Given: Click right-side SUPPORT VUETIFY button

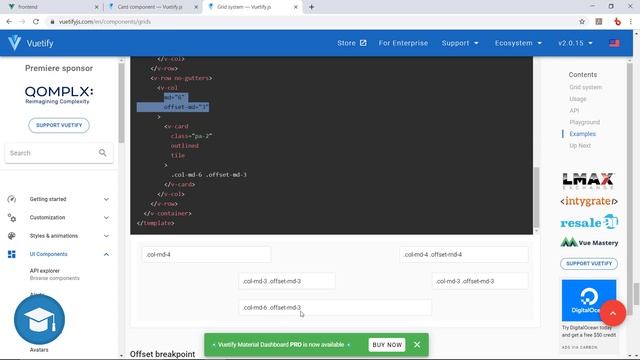Looking at the screenshot, I should [x=589, y=264].
